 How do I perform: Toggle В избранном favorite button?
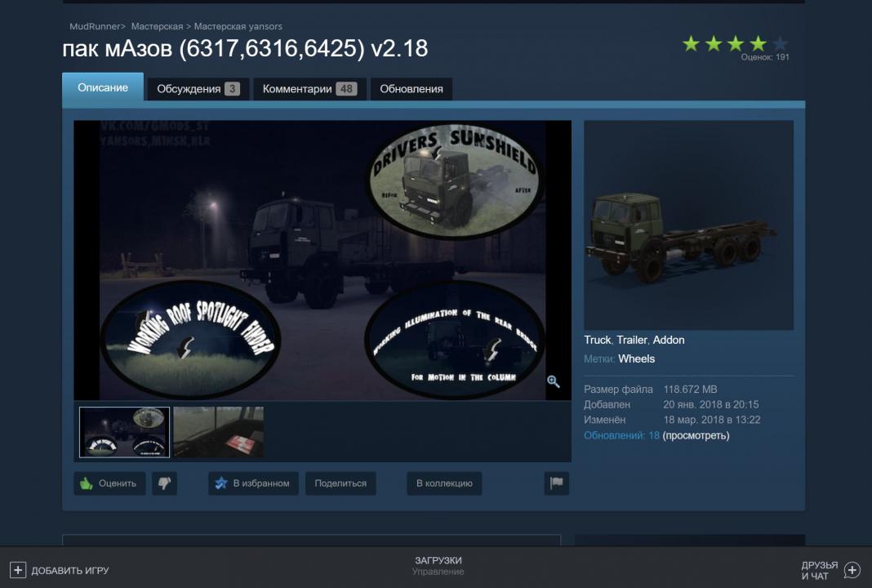(x=253, y=483)
